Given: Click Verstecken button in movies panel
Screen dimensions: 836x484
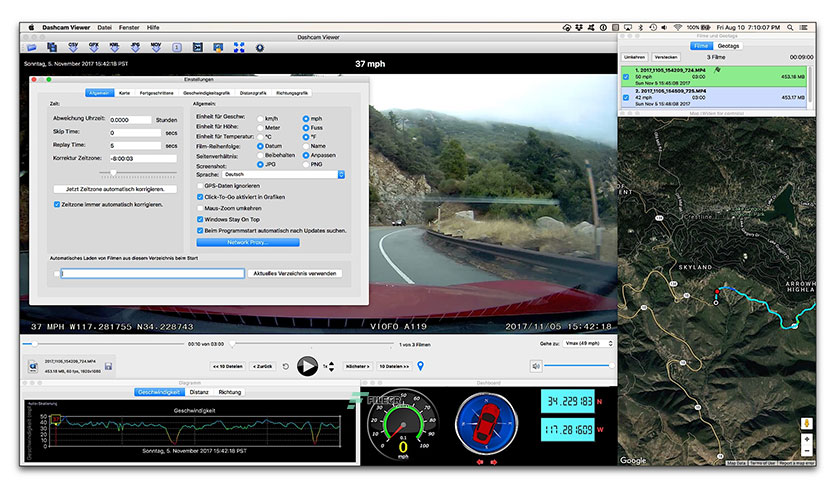Looking at the screenshot, I should coord(665,57).
